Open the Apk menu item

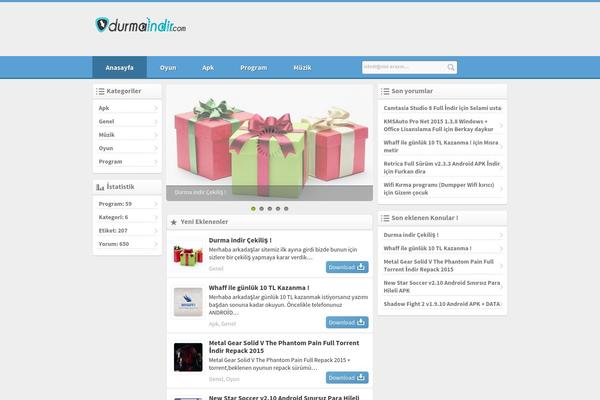pos(208,67)
